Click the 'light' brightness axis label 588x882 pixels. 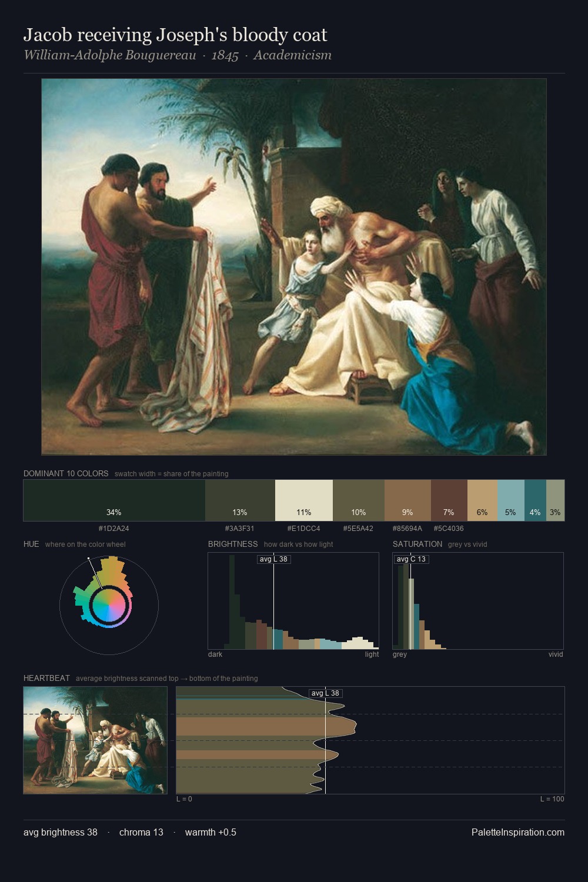372,654
